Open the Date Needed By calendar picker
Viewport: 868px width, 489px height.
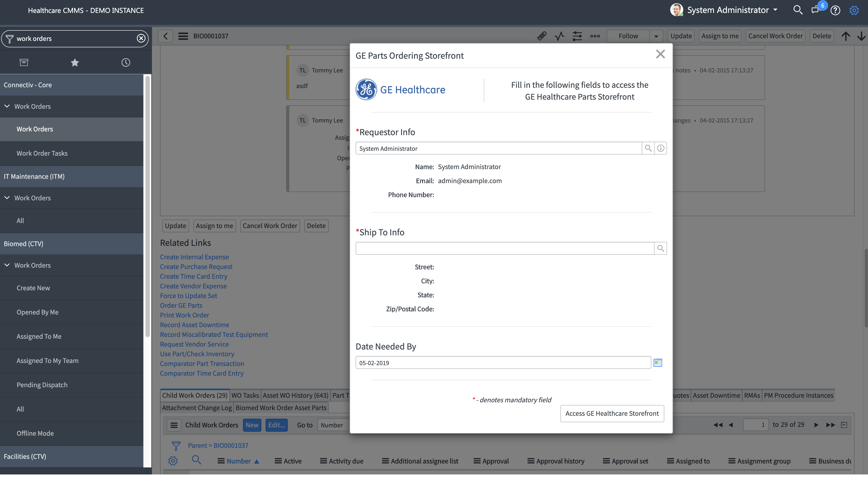[657, 363]
